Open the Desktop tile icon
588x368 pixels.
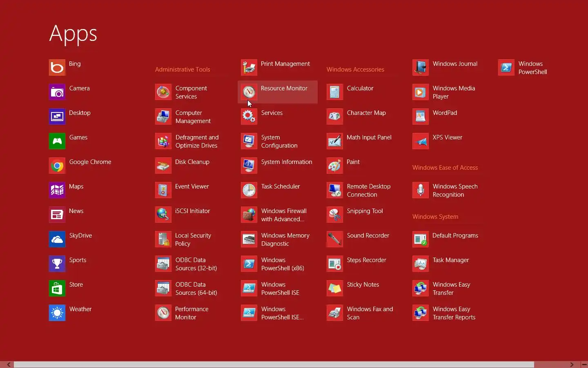pos(57,117)
